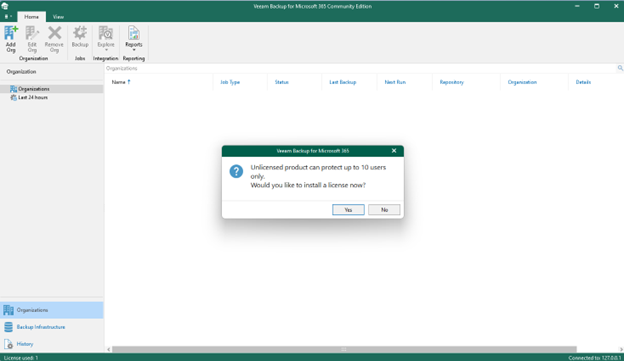Click the License used status text
This screenshot has width=624, height=361.
[x=21, y=358]
